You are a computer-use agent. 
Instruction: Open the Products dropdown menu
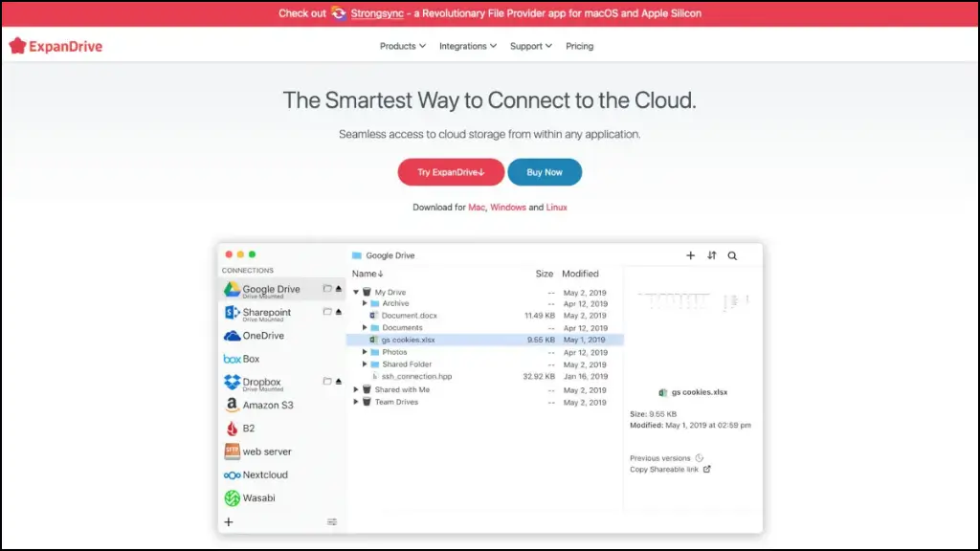coord(403,46)
